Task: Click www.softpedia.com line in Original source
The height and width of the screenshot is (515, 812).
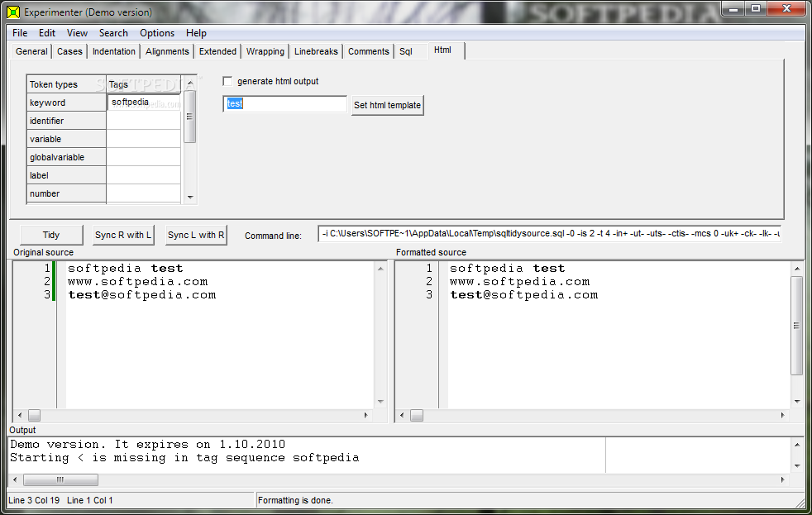Action: point(138,282)
